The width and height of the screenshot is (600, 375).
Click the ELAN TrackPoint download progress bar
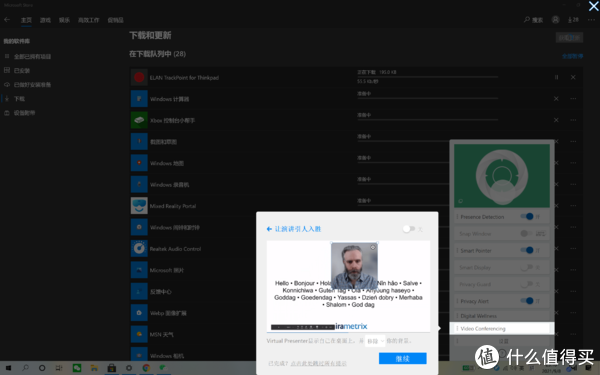pos(427,77)
